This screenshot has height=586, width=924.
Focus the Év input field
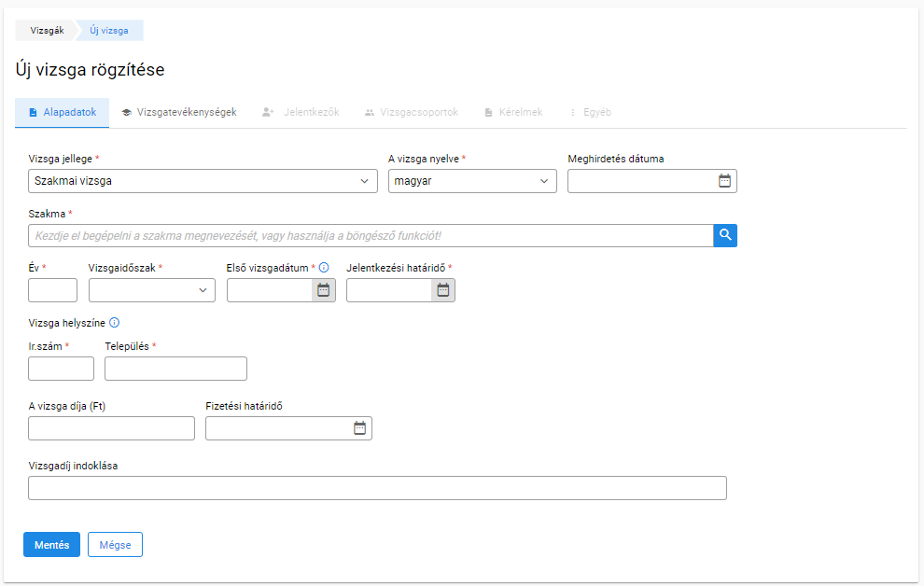[x=52, y=290]
